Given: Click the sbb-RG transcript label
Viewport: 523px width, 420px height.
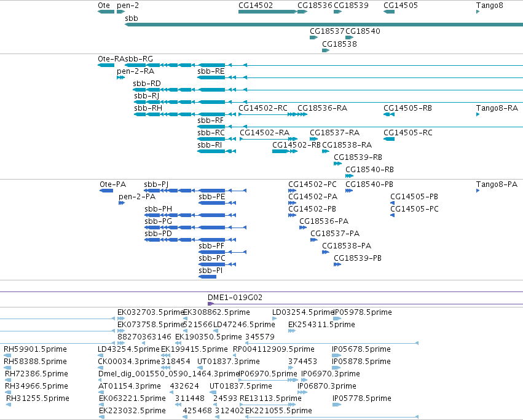Looking at the screenshot, I should pos(139,59).
